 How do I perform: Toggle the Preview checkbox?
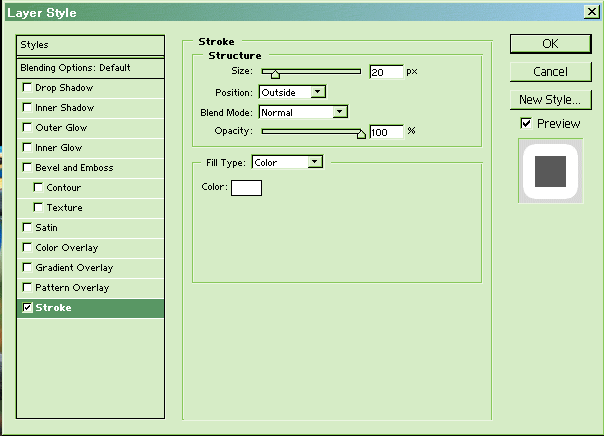526,123
